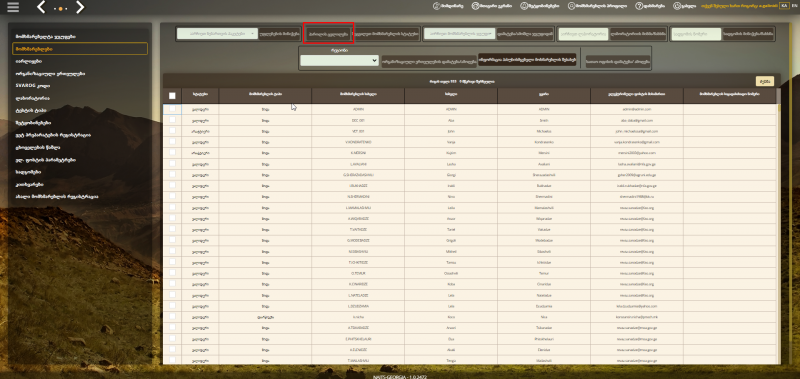
Task: Check the checkbox for the VET.001 row
Action: click(x=172, y=131)
